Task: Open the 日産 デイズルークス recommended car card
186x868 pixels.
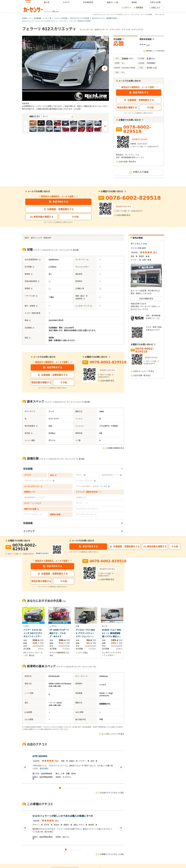Action: pos(86,632)
